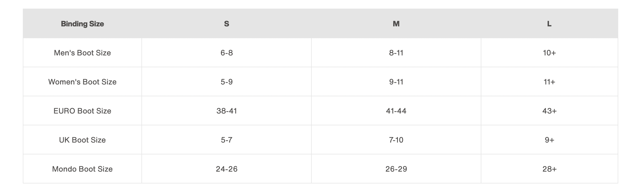
Task: Select the 38-41 EURO size cell
Action: pos(227,111)
